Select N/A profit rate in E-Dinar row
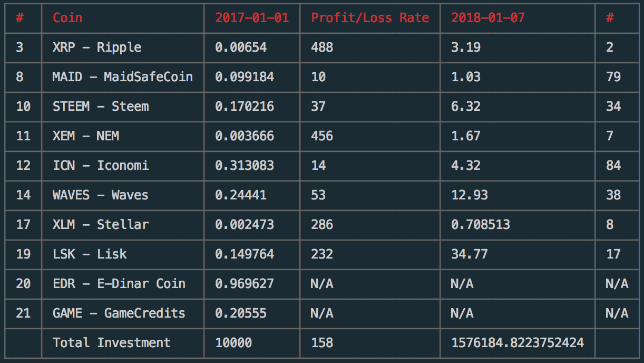Viewport: 644px width, 363px height. pos(322,284)
